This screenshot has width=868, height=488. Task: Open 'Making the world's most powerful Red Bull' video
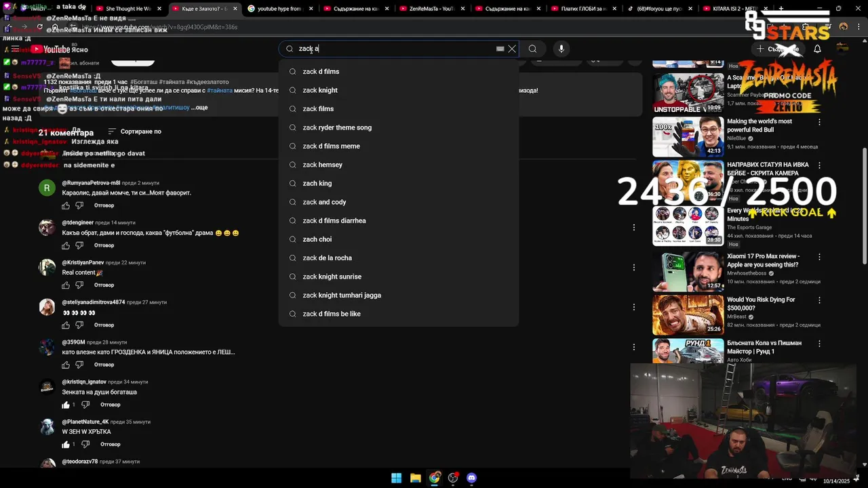(x=759, y=125)
